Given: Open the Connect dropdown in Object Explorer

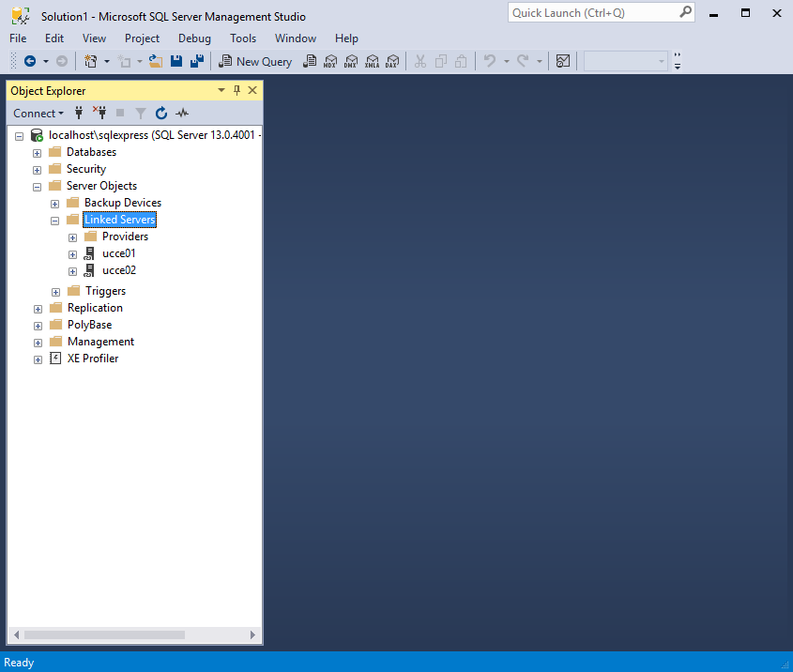Looking at the screenshot, I should 36,113.
